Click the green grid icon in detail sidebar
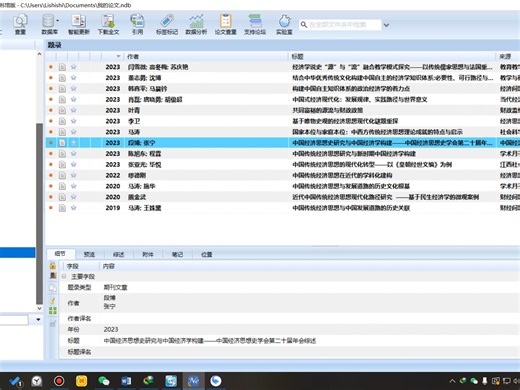520x390 pixels. (x=53, y=311)
